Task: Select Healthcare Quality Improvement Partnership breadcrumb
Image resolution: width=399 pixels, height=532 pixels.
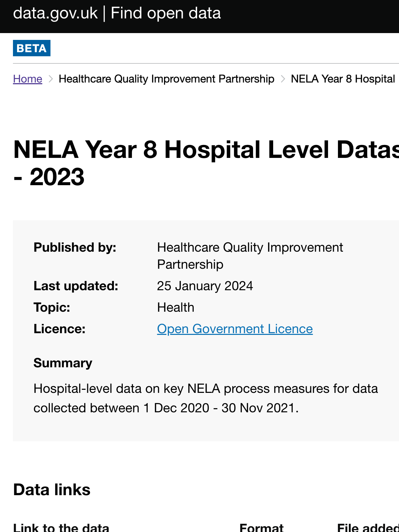Action: 166,79
